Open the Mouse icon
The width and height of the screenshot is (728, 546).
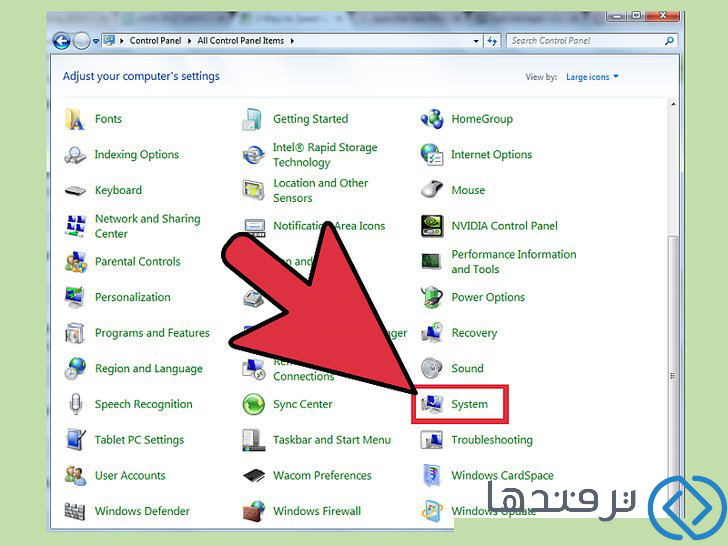pos(432,190)
